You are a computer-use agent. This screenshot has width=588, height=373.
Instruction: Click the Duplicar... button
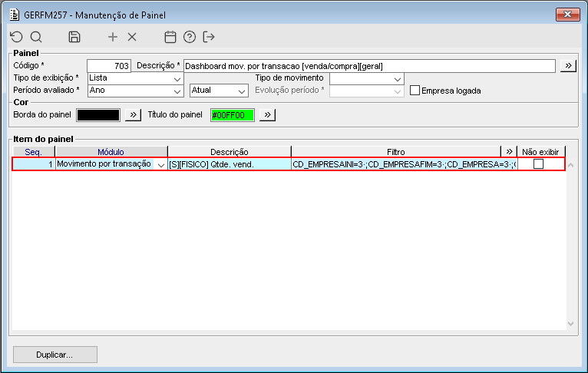(x=55, y=355)
